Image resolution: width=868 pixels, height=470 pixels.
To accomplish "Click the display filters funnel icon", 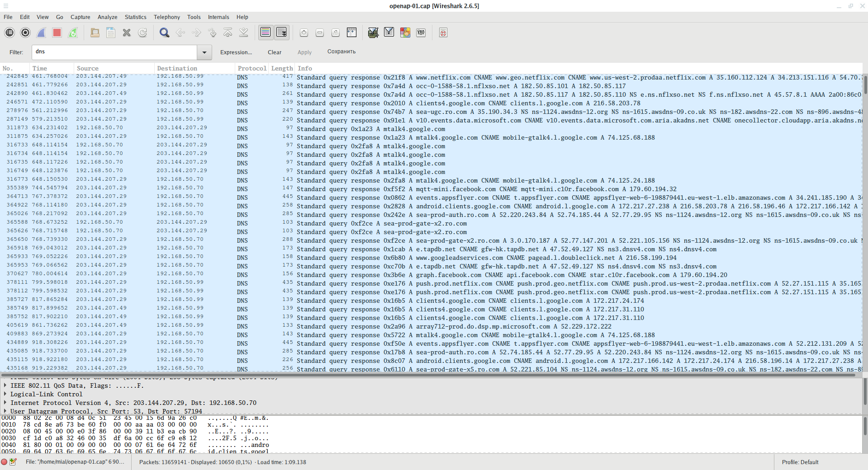I will click(x=389, y=33).
